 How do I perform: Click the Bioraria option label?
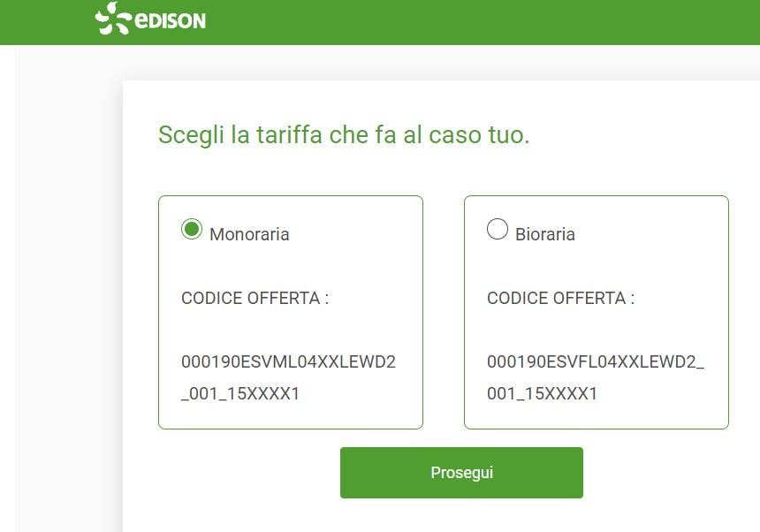coord(545,234)
